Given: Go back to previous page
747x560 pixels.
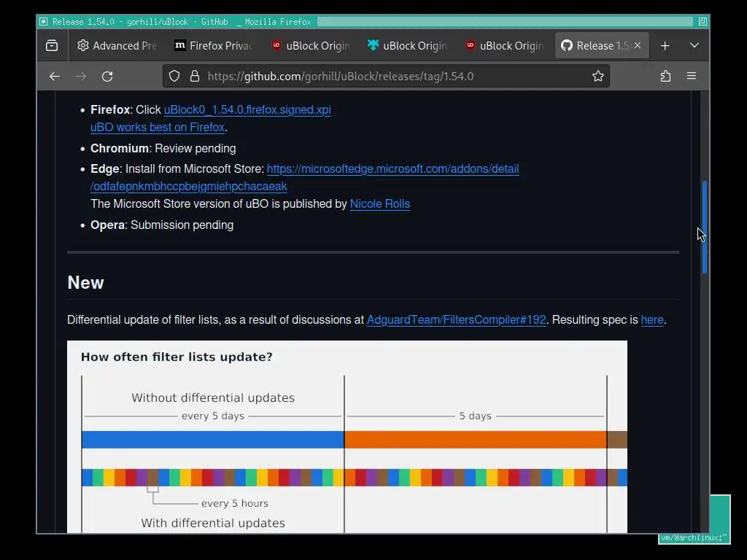Looking at the screenshot, I should click(x=55, y=76).
